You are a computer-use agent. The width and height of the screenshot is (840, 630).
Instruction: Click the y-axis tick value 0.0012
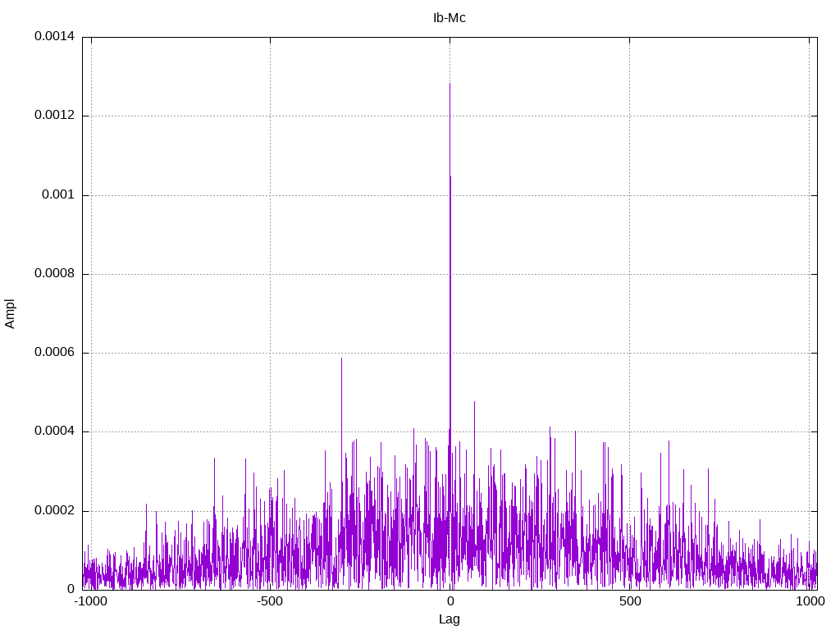click(55, 115)
